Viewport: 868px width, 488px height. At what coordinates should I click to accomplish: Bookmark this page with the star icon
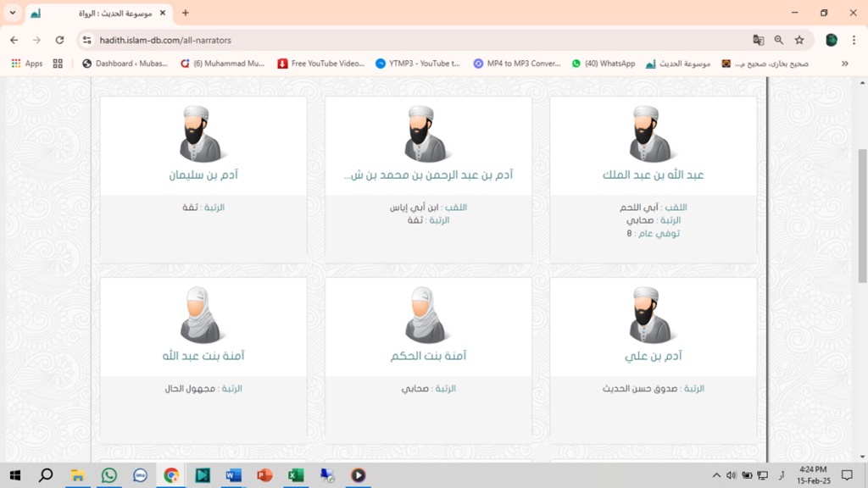pos(799,40)
